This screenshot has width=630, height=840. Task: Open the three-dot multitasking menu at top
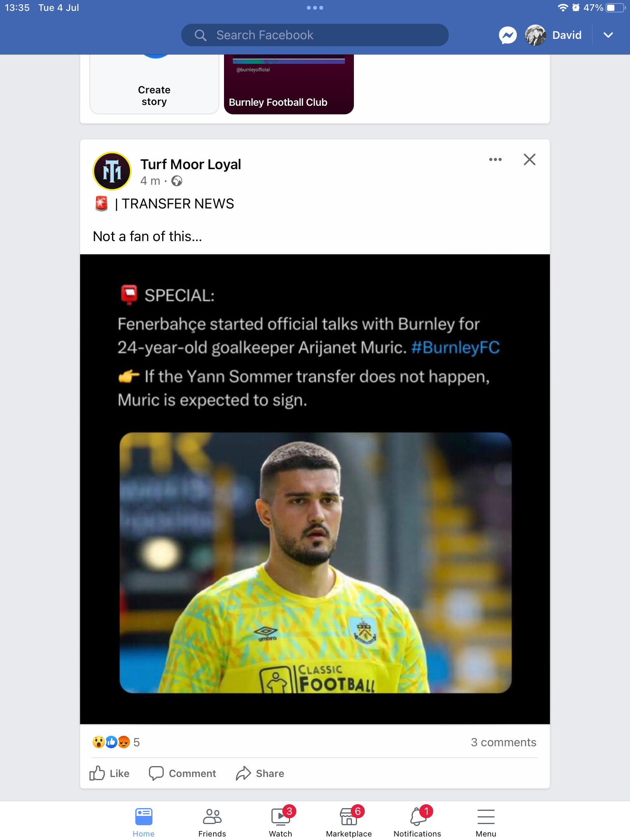315,8
